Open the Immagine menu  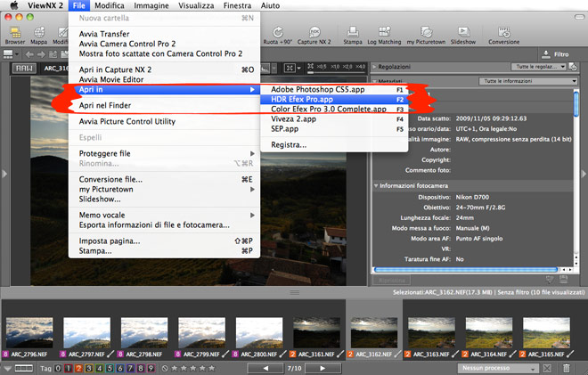click(x=151, y=5)
